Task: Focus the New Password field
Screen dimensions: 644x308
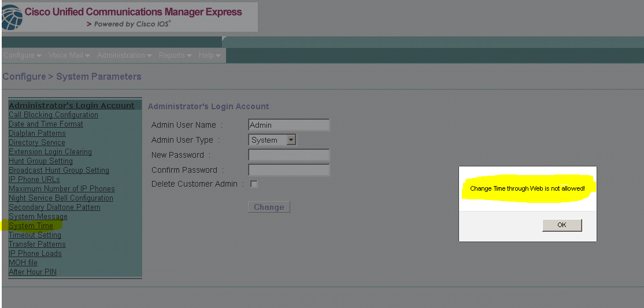Action: tap(288, 155)
